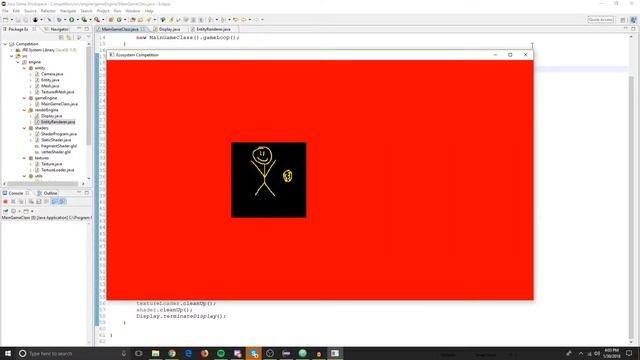
Task: Click the New Java Package toolbar icon
Action: click(x=111, y=20)
